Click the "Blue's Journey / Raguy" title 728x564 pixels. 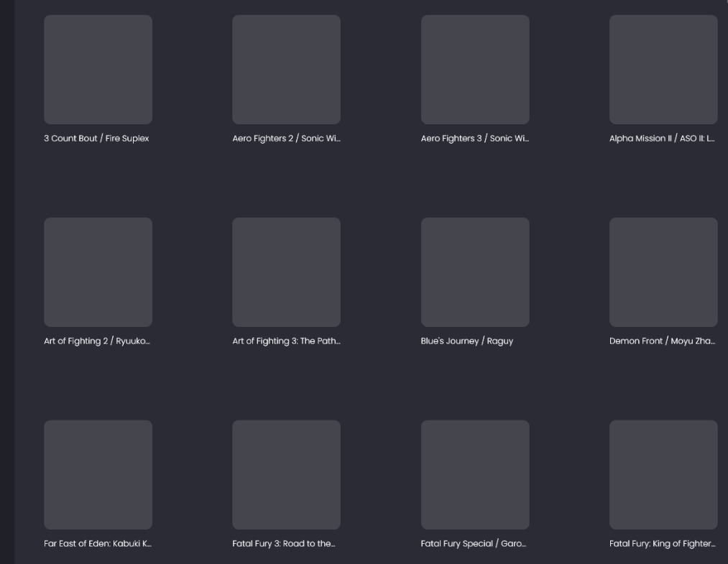tap(467, 341)
